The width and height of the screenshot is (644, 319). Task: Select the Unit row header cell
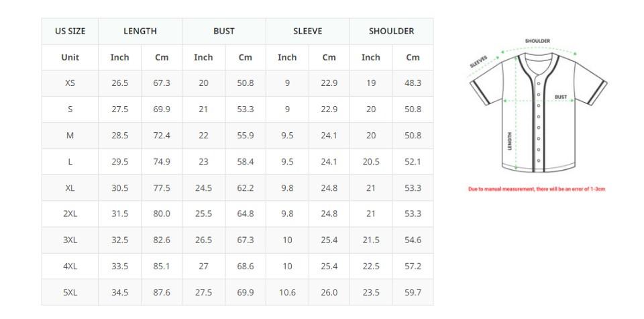coord(70,57)
